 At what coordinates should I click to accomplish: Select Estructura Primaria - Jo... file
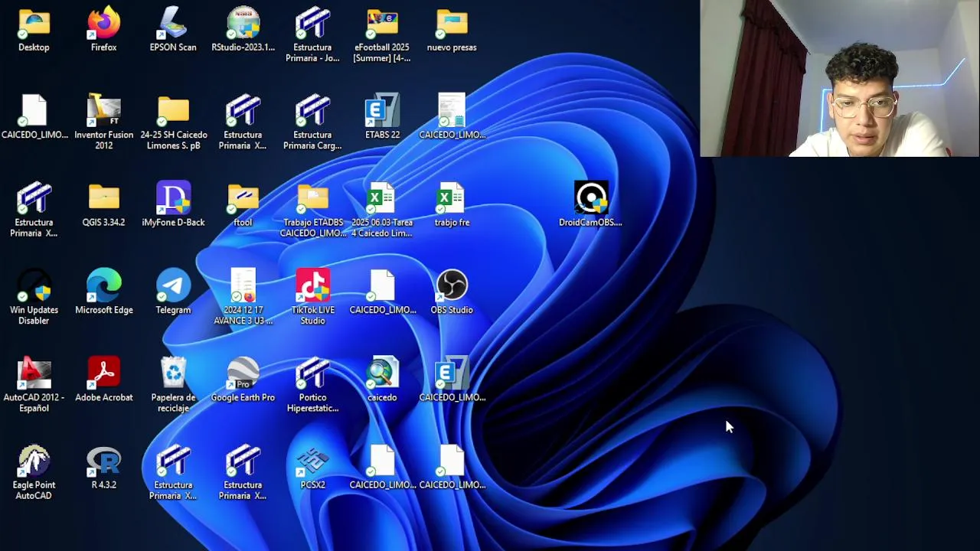point(312,24)
